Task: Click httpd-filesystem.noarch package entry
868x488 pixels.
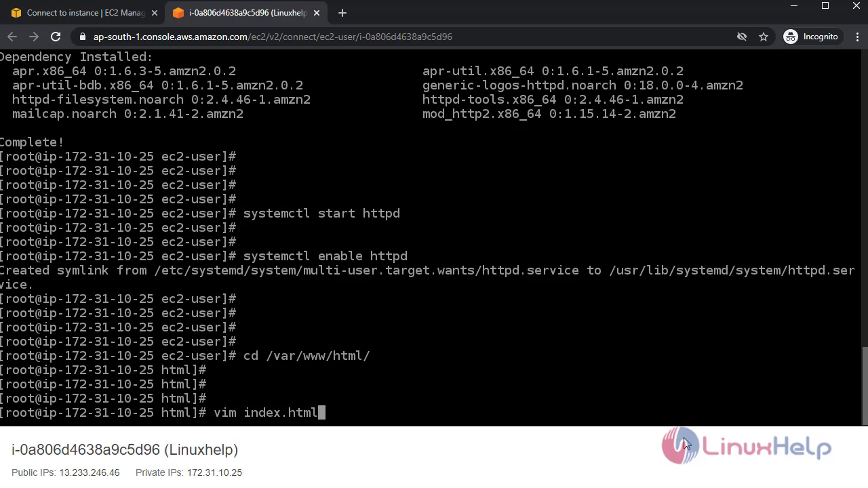Action: click(161, 99)
